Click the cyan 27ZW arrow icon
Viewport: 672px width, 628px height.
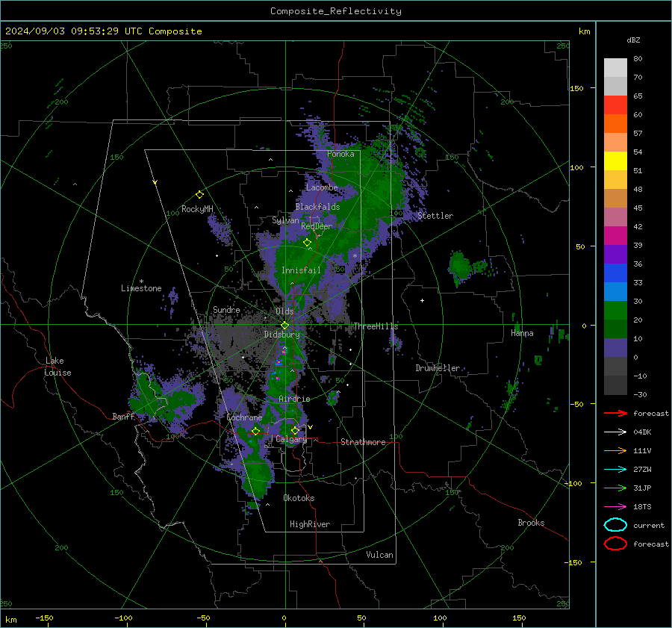click(615, 470)
